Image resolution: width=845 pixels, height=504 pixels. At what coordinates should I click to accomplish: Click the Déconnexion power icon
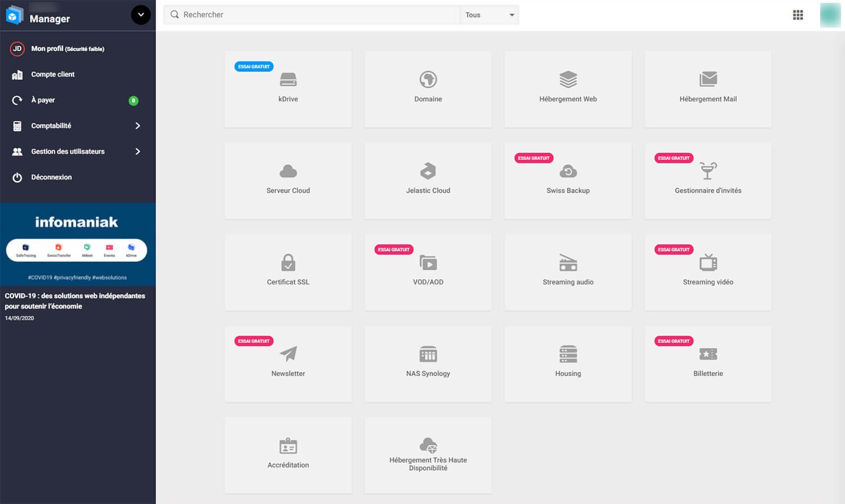point(17,177)
